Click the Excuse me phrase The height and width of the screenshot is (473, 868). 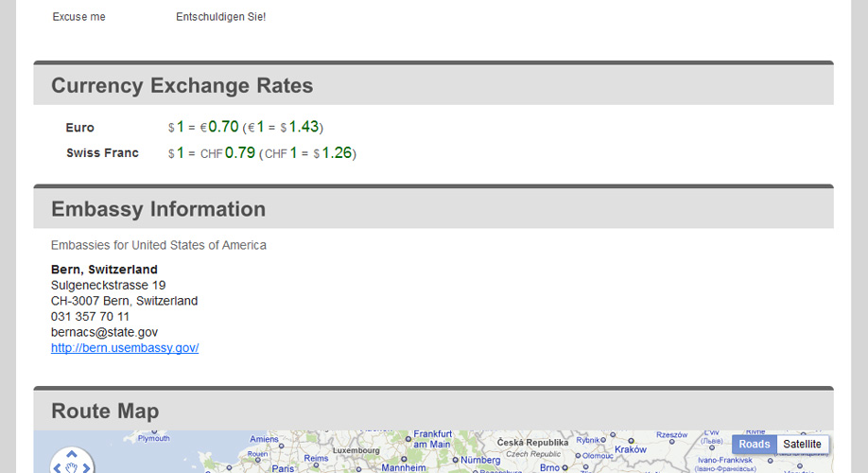pyautogui.click(x=78, y=17)
